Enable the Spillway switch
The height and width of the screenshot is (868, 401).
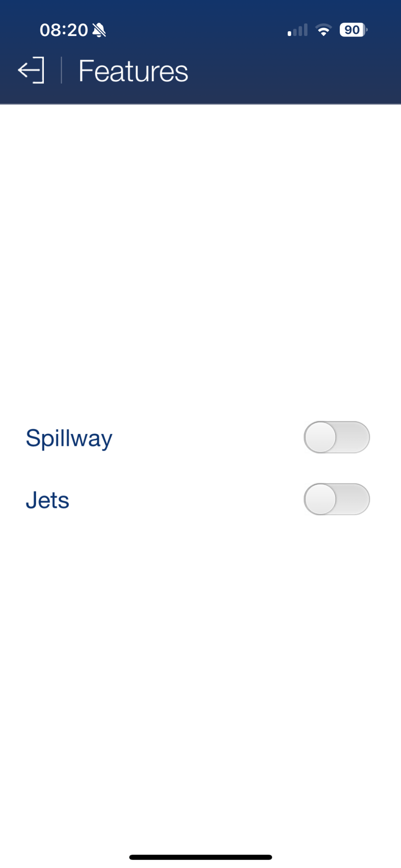[x=337, y=437]
